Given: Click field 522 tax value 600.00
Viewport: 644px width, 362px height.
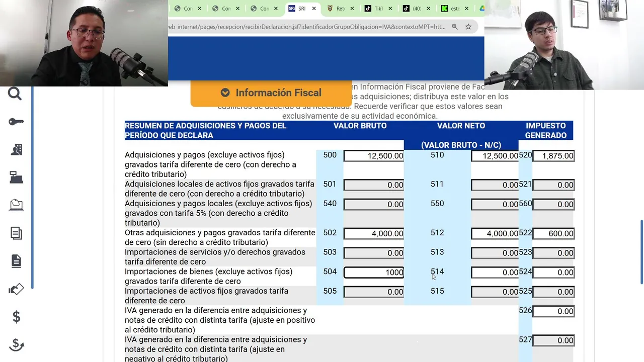Looking at the screenshot, I should coord(553,233).
